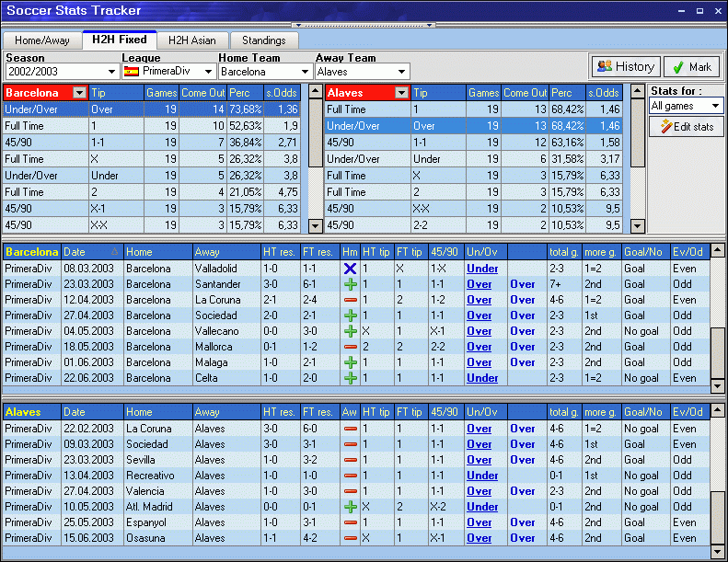Viewport: 728px width, 562px height.
Task: Click underlined Over link in Osasuna row
Action: click(x=480, y=538)
